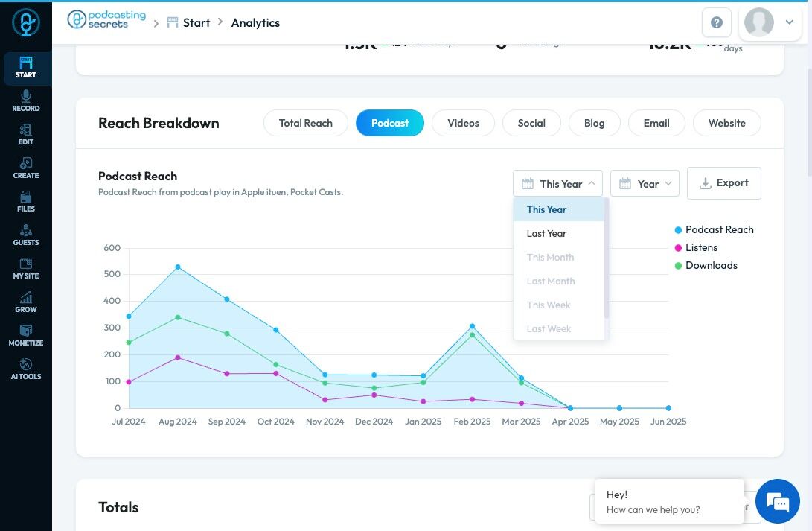Click the user avatar picture
The height and width of the screenshot is (531, 812).
758,22
